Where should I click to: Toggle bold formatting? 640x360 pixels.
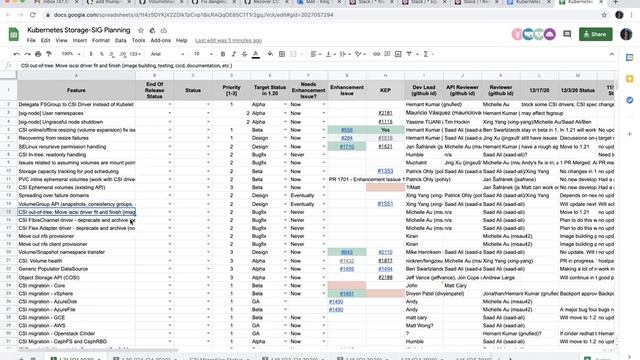[223, 54]
